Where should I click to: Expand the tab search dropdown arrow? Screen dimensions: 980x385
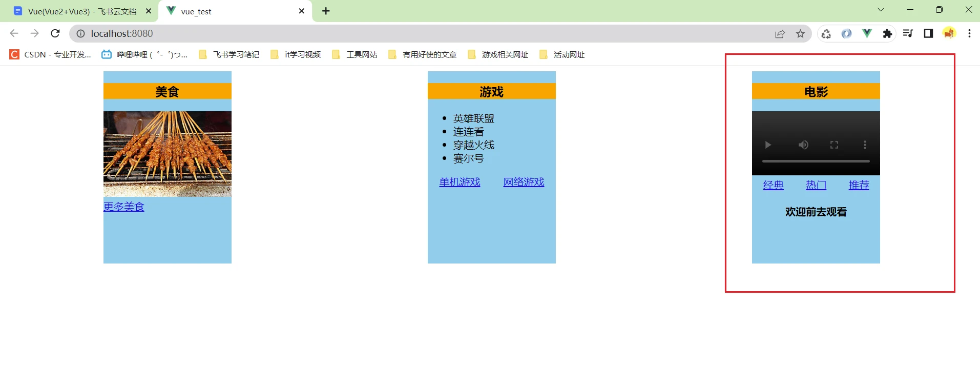pyautogui.click(x=881, y=10)
